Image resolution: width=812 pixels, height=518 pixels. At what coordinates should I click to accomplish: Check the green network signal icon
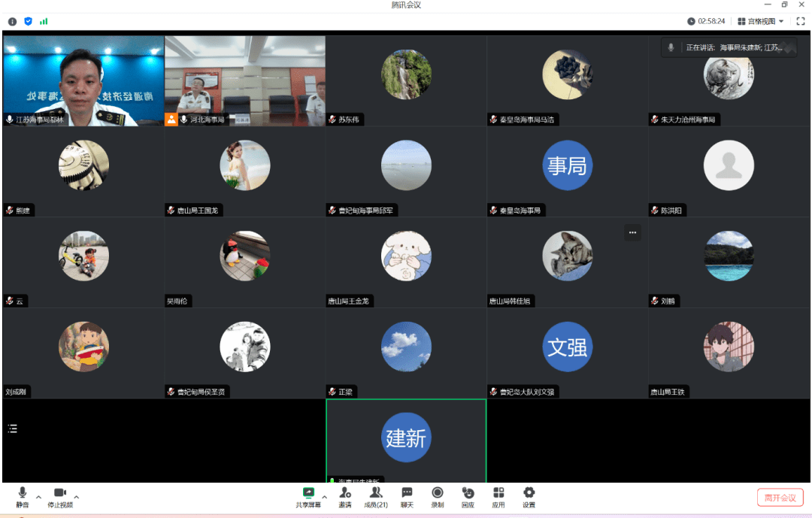click(x=44, y=21)
